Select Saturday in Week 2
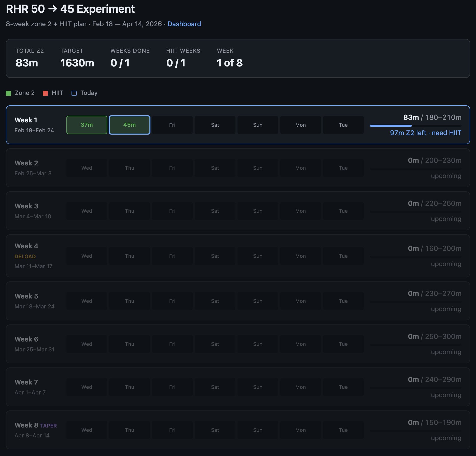Viewport: 476px width, 456px height. (x=215, y=168)
